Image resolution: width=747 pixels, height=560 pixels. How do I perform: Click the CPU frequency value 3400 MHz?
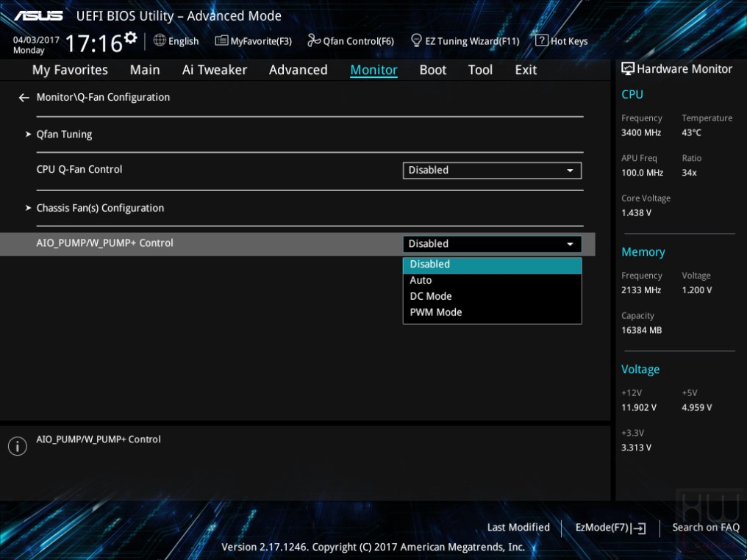click(641, 133)
